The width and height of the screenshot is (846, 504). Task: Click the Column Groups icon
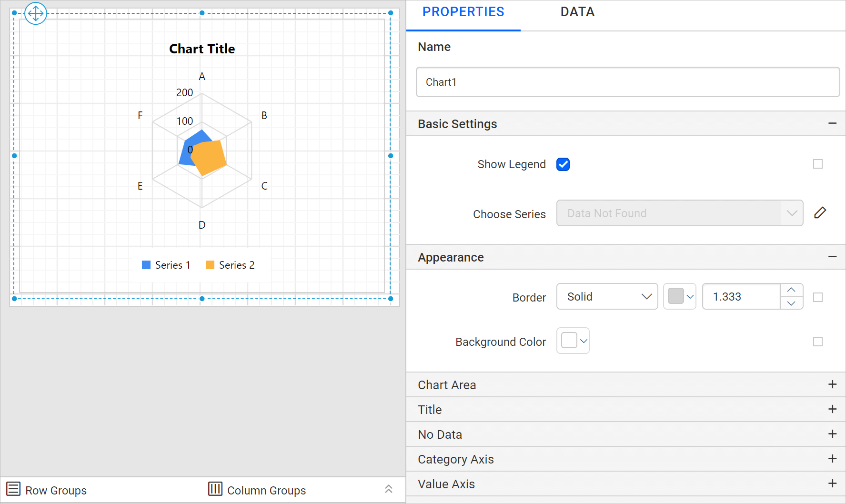(x=215, y=490)
